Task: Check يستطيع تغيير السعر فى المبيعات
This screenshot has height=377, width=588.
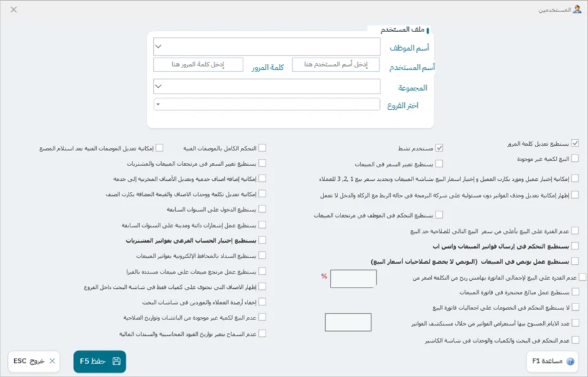Action: [x=439, y=164]
